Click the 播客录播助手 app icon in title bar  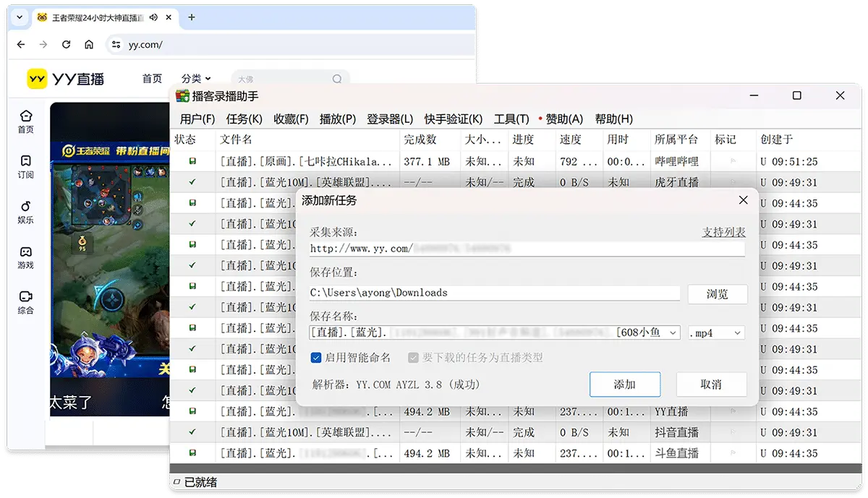tap(182, 96)
